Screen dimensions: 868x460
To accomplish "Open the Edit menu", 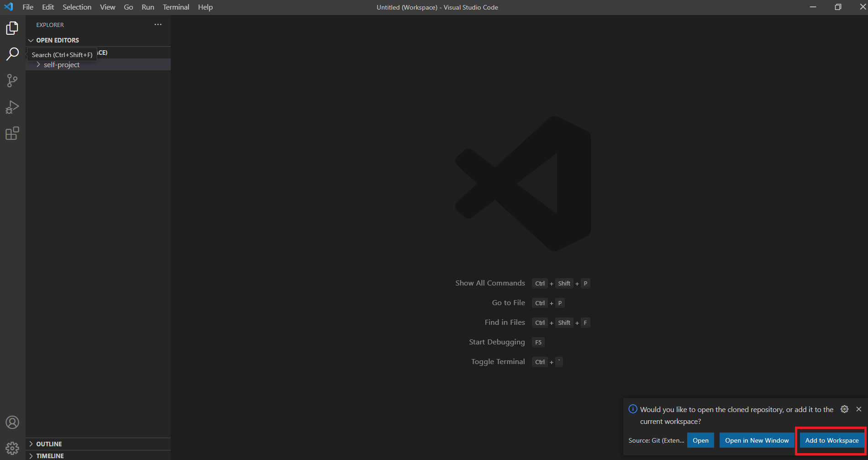I will click(x=48, y=7).
